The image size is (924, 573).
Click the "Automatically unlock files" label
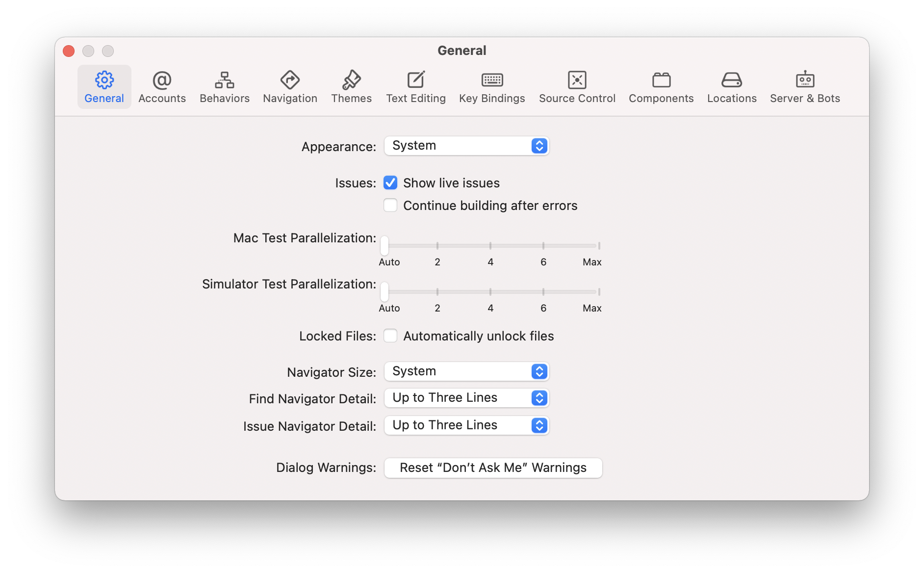click(x=479, y=336)
